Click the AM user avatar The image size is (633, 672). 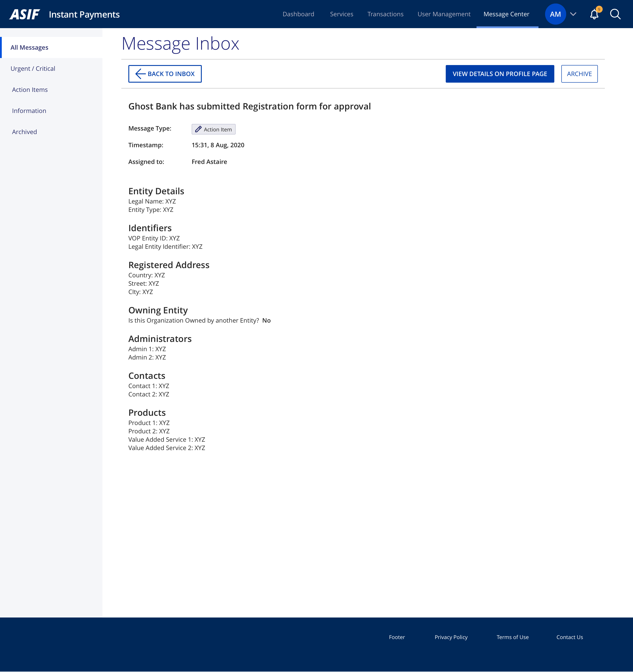click(555, 14)
